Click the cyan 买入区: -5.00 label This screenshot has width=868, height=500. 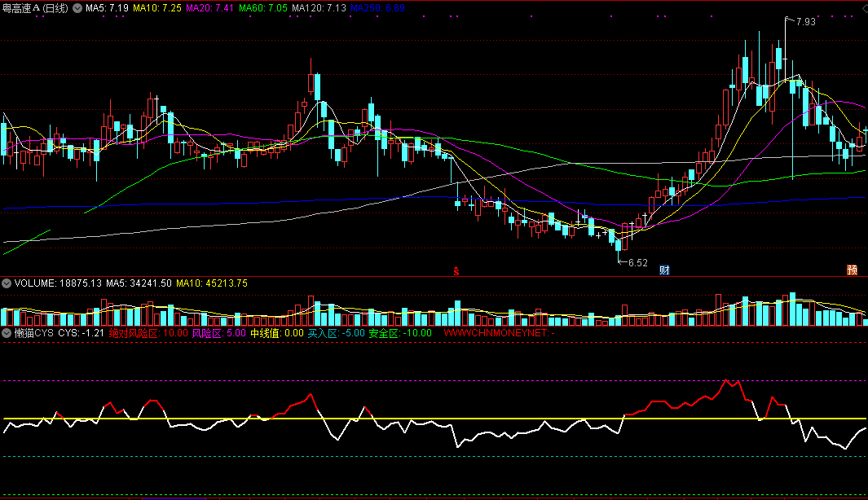[336, 333]
